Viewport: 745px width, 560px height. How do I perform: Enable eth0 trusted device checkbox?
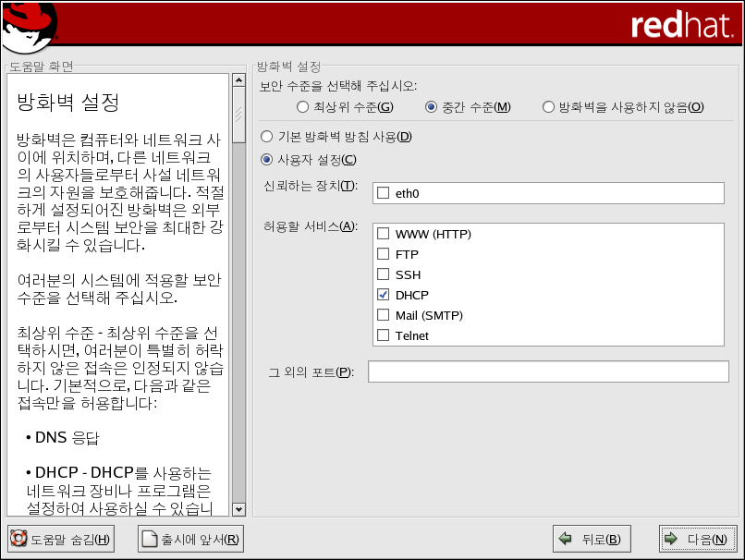point(383,193)
